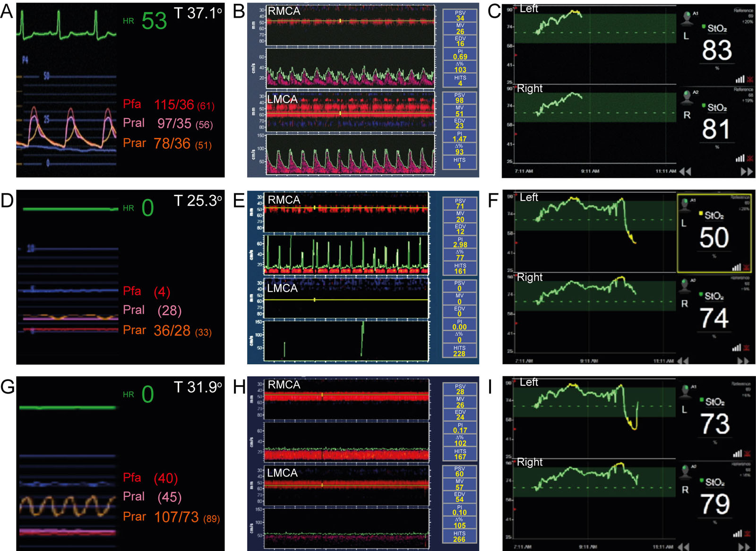This screenshot has width=756, height=551.
Task: Click the yellow depth marker on LMCA M-mode in panel E
Action: click(315, 300)
